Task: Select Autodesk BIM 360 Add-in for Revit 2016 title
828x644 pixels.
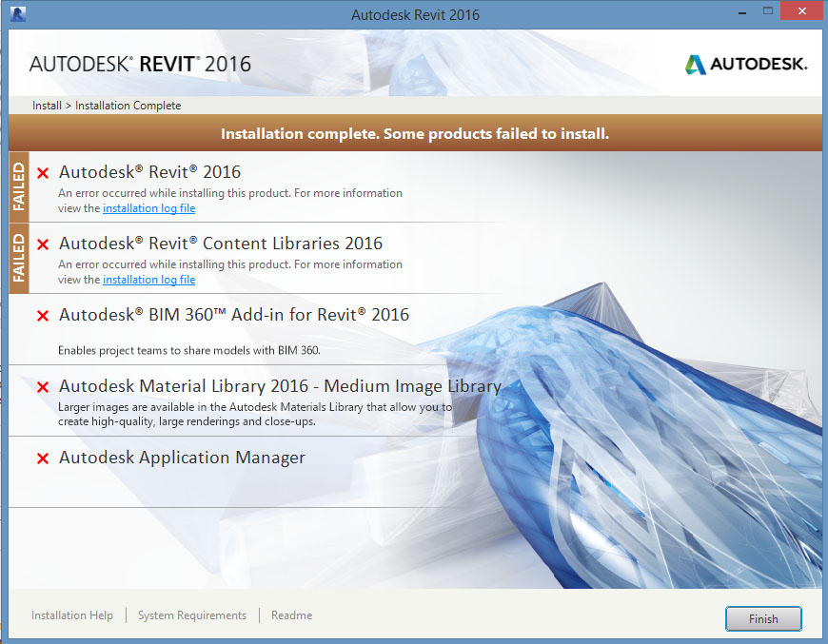Action: (234, 315)
